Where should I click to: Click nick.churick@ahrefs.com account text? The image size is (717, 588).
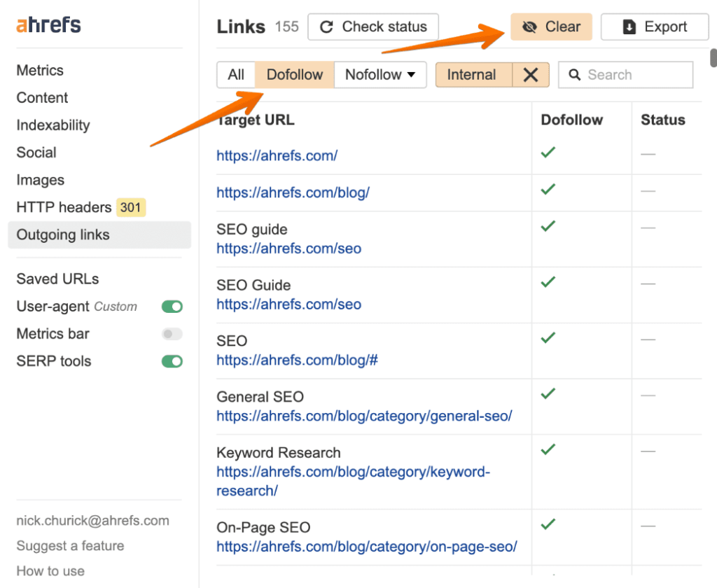[x=93, y=521]
